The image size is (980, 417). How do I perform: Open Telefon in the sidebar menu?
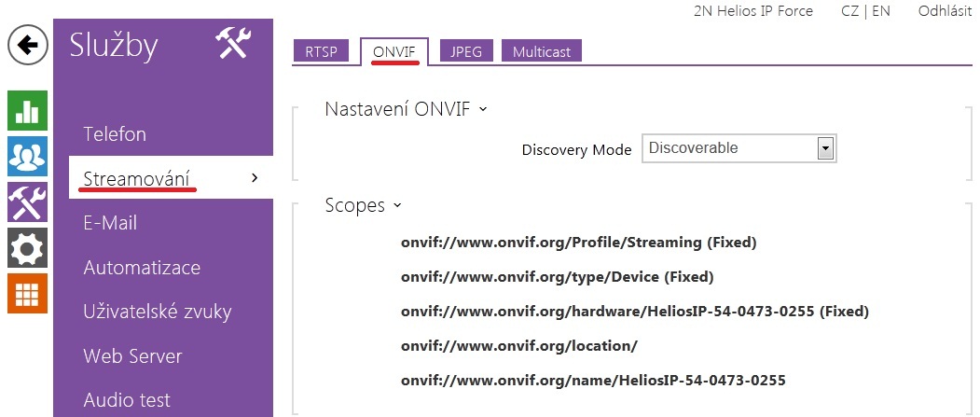click(115, 134)
